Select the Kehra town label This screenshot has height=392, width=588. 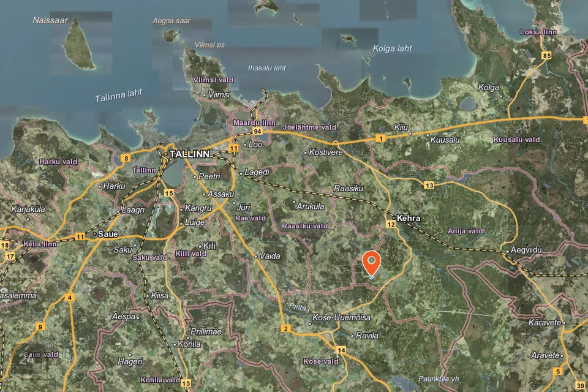[410, 217]
